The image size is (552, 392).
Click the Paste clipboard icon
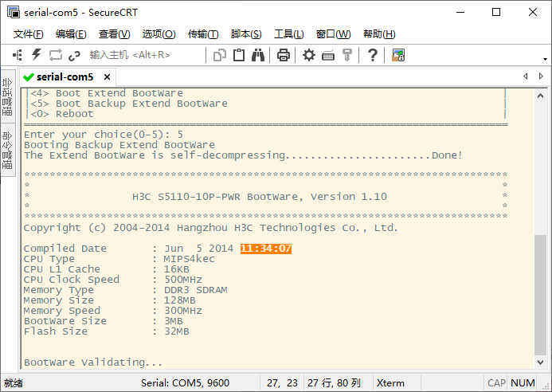239,55
